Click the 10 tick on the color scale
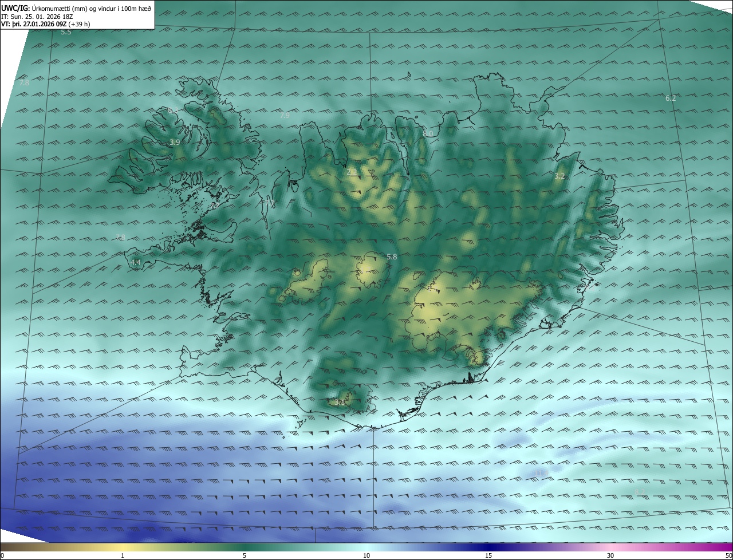 pyautogui.click(x=366, y=555)
